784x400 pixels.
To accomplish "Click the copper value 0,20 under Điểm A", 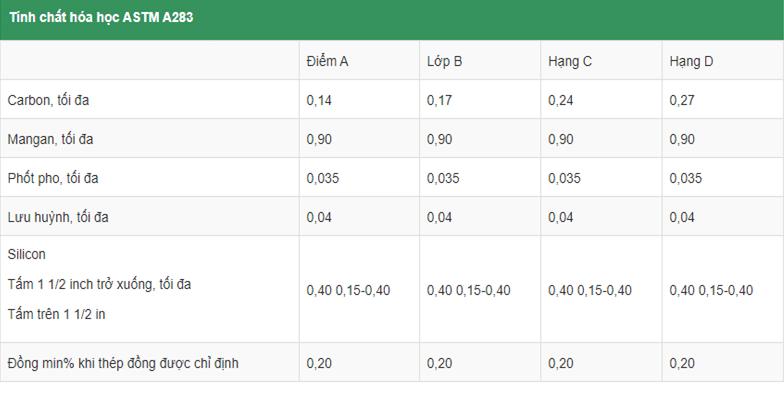I will pos(319,364).
